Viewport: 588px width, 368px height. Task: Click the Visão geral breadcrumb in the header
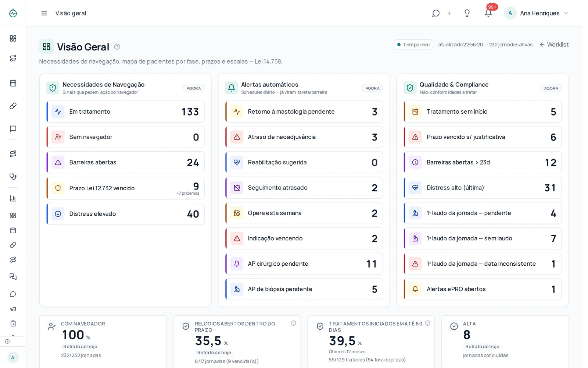71,13
